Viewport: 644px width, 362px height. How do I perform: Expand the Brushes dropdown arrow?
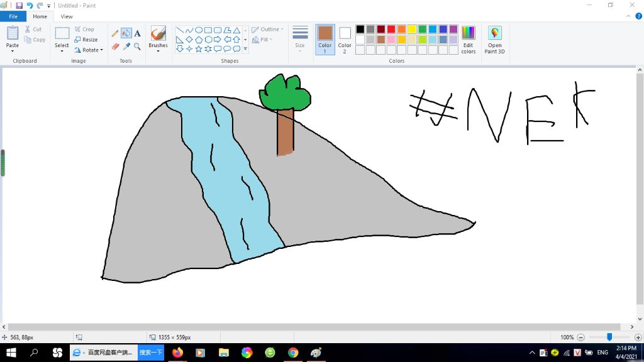coord(158,51)
